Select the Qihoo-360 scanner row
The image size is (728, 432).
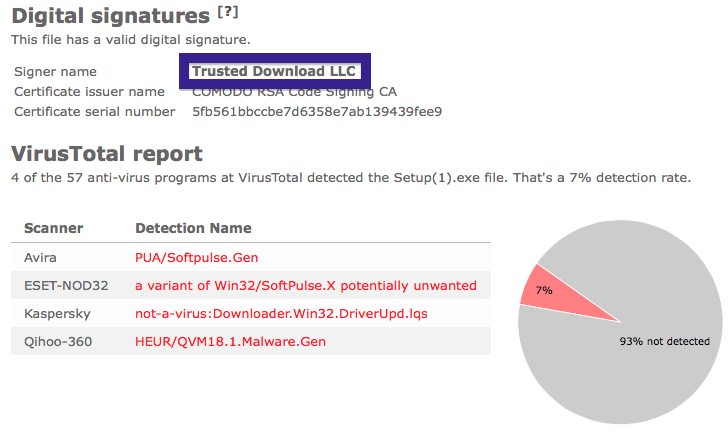tap(251, 341)
